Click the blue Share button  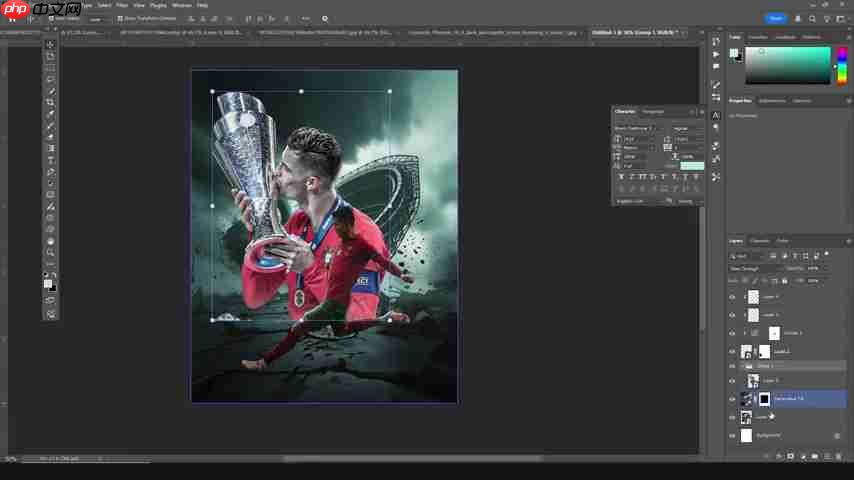[776, 18]
